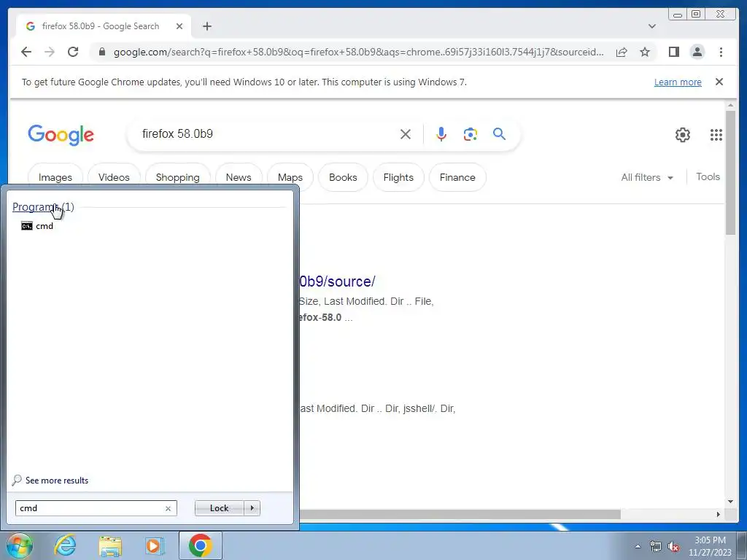This screenshot has height=560, width=747.
Task: Open Windows Media Player from the taskbar
Action: tap(154, 545)
